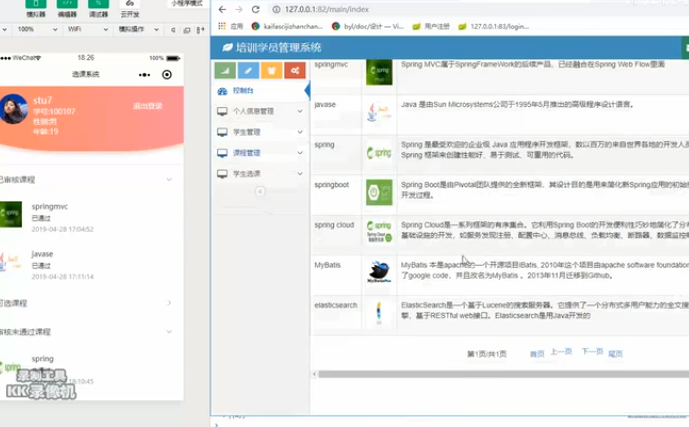689x427 pixels.
Task: Select 学生管理 menu item
Action: (261, 132)
